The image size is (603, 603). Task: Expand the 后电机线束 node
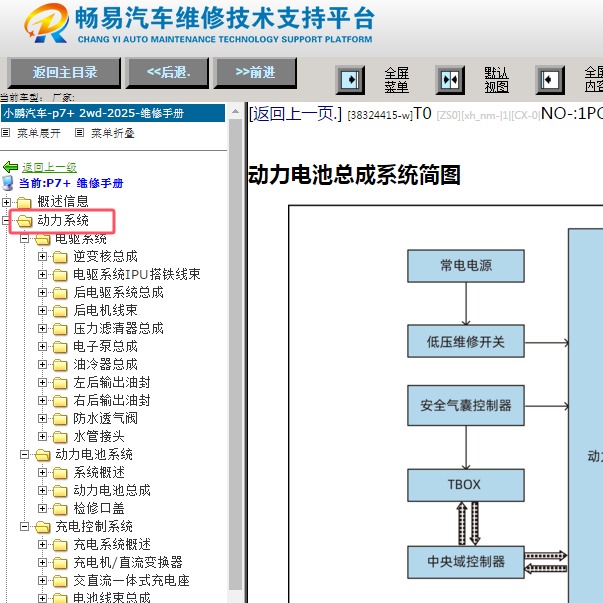(43, 310)
